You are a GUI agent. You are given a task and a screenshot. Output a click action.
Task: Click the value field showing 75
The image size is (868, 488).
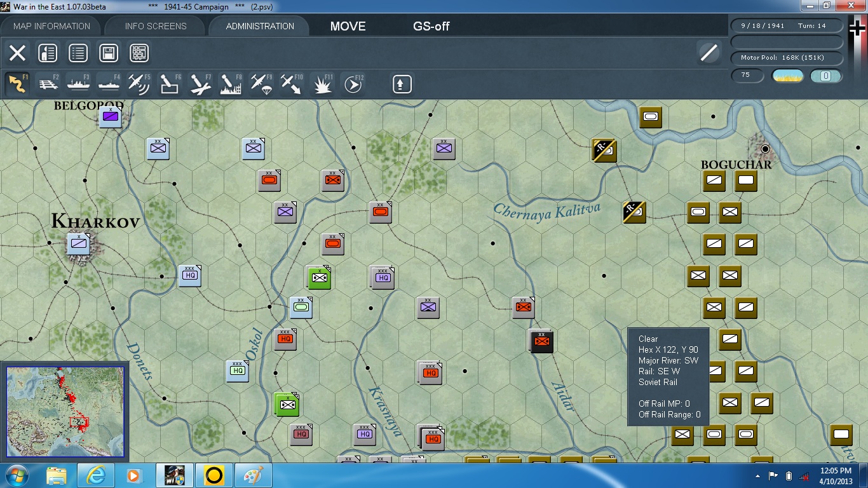tap(748, 75)
